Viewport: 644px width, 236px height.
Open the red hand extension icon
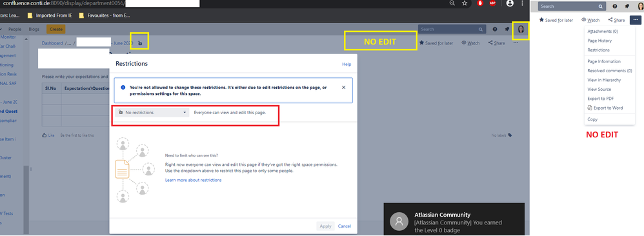pyautogui.click(x=480, y=3)
